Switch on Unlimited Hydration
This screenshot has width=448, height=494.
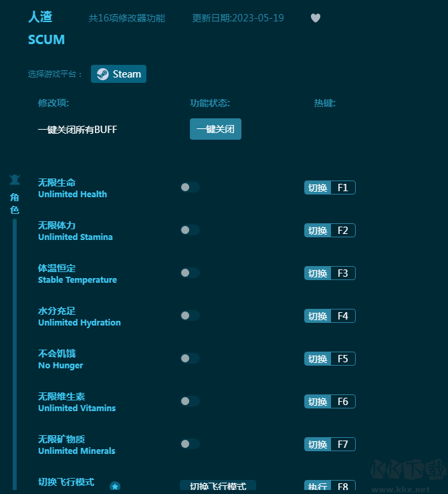[190, 316]
